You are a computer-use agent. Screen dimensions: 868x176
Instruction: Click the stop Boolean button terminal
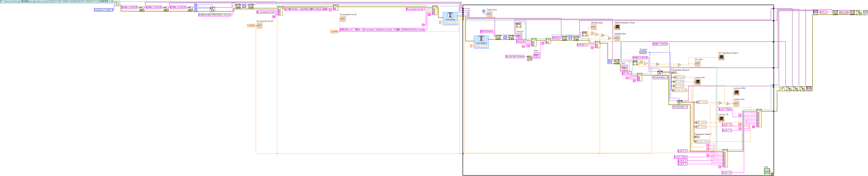tap(767, 171)
